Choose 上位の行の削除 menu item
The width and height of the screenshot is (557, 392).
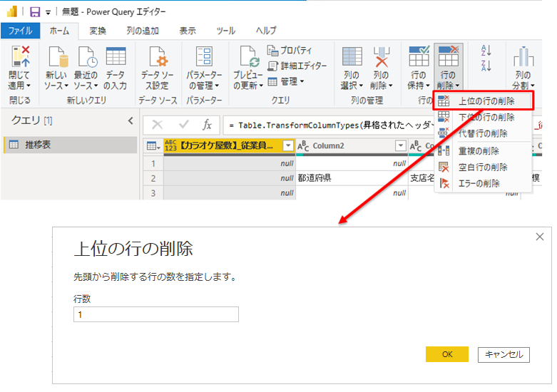click(x=486, y=101)
